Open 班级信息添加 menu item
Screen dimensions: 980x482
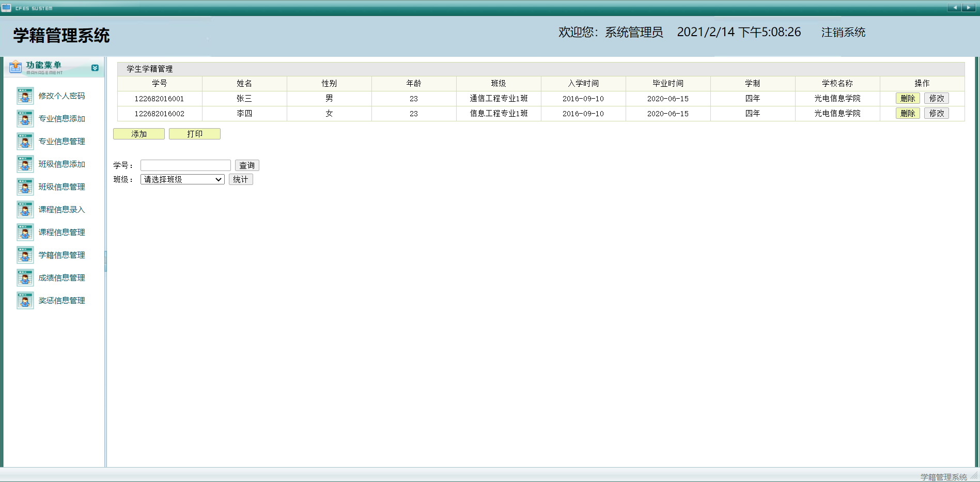[61, 164]
